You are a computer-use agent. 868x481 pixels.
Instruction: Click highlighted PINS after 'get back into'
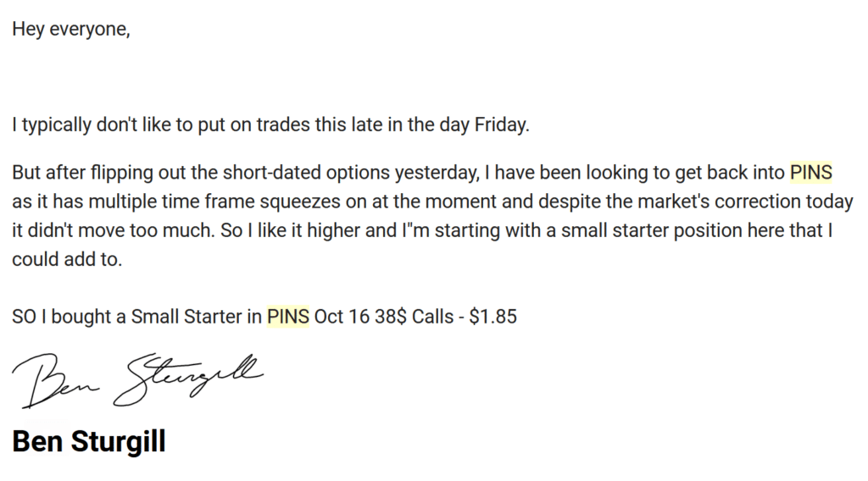[x=811, y=173]
